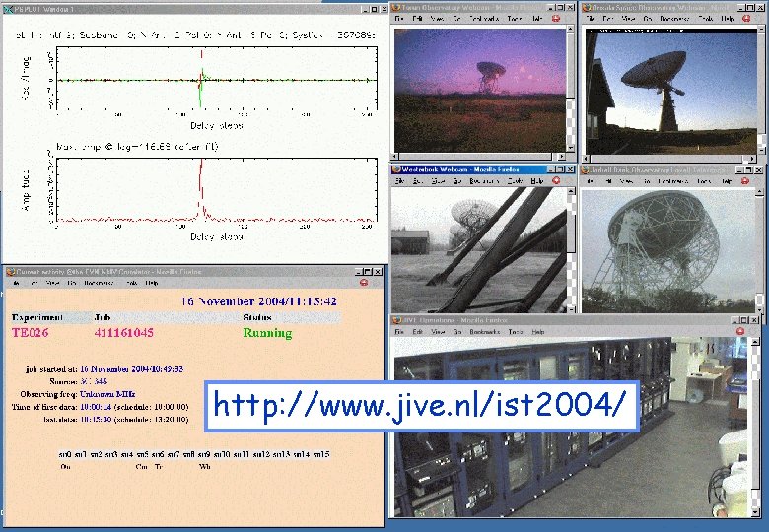
Task: Open Bookmarks menu in EVN Operations window
Action: click(x=484, y=332)
